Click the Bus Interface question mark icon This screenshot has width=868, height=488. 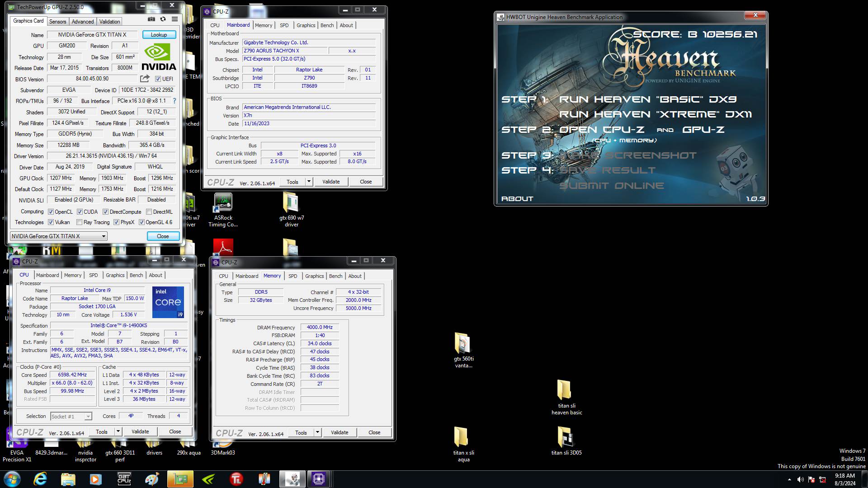click(175, 101)
